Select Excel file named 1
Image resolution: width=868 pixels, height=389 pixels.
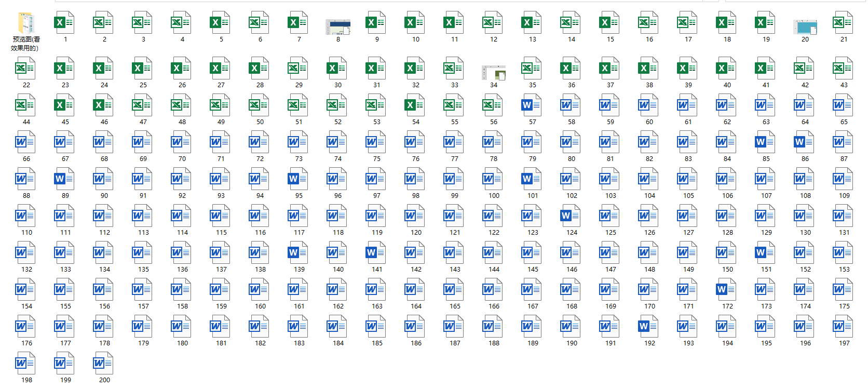tap(65, 23)
